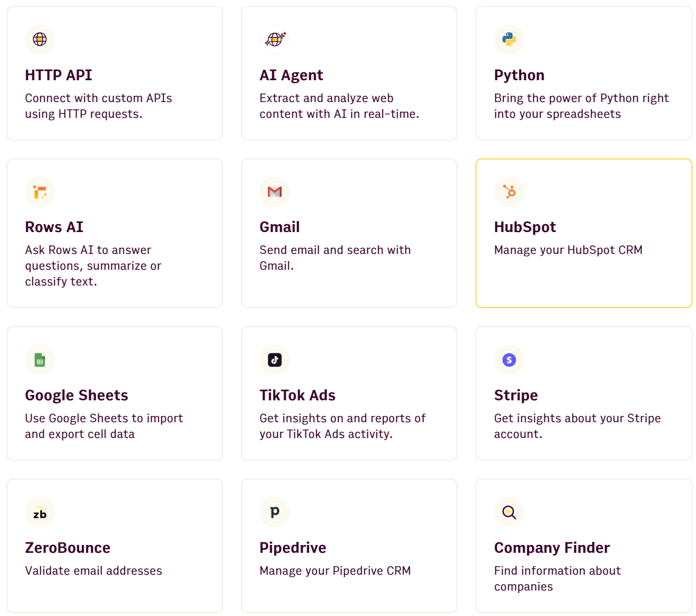Click the ZeroBounce title link

(67, 547)
